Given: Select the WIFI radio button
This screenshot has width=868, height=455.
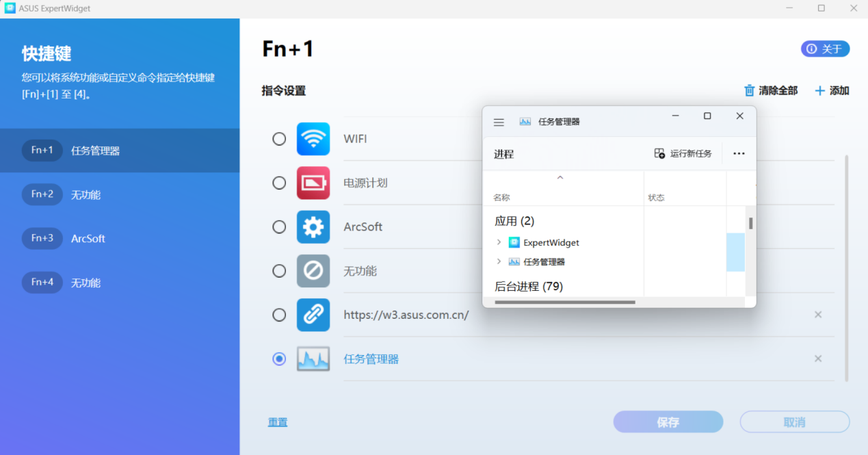Looking at the screenshot, I should click(x=279, y=139).
